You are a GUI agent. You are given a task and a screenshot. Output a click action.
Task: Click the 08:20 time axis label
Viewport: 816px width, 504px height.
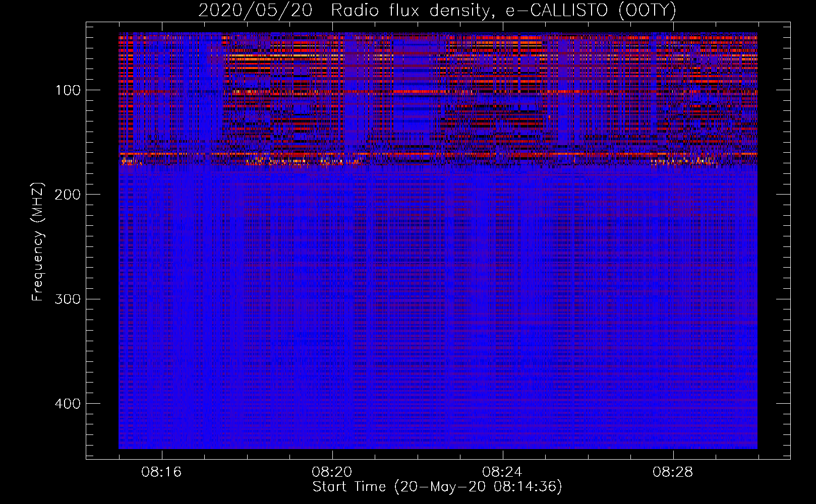(332, 472)
